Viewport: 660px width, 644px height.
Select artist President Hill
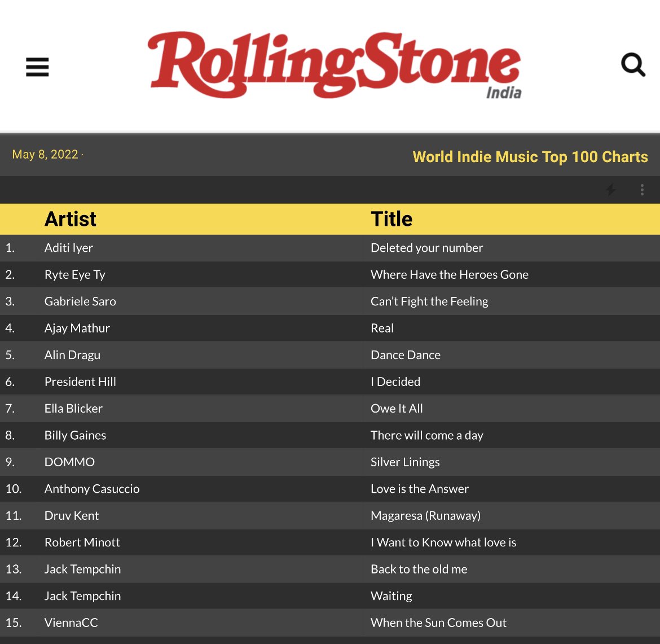81,382
